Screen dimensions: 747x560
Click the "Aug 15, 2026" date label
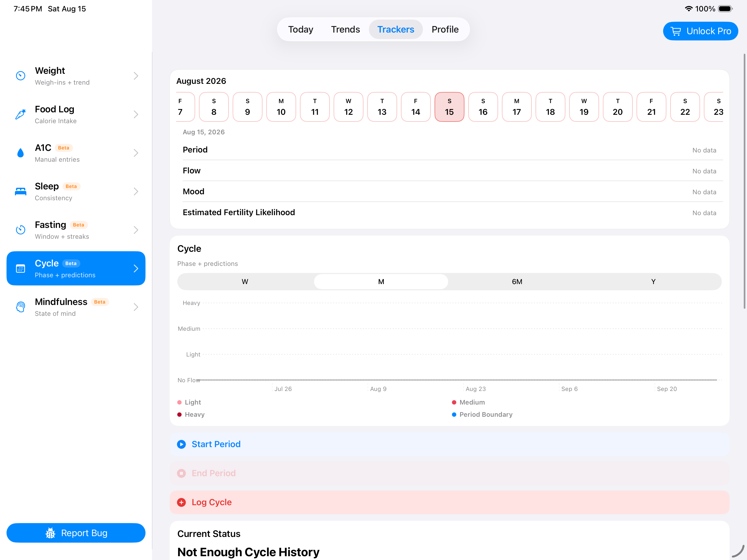pos(204,132)
